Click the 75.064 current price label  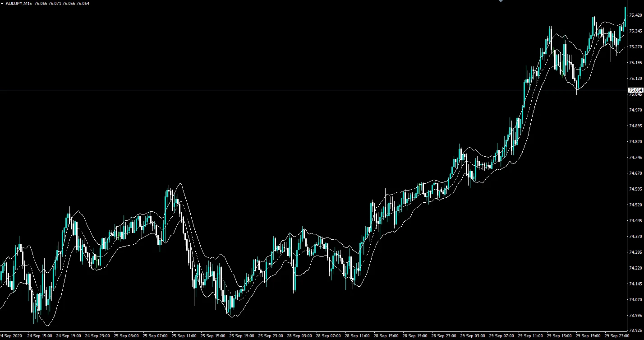[635, 90]
